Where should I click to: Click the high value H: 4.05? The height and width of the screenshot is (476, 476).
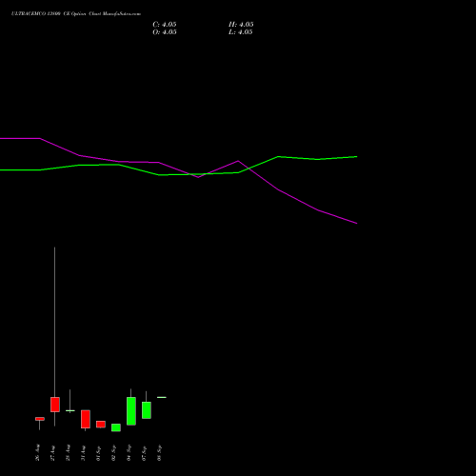point(241,25)
